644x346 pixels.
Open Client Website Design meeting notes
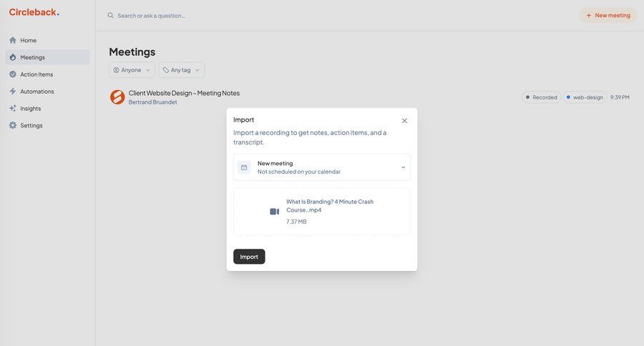pyautogui.click(x=184, y=93)
